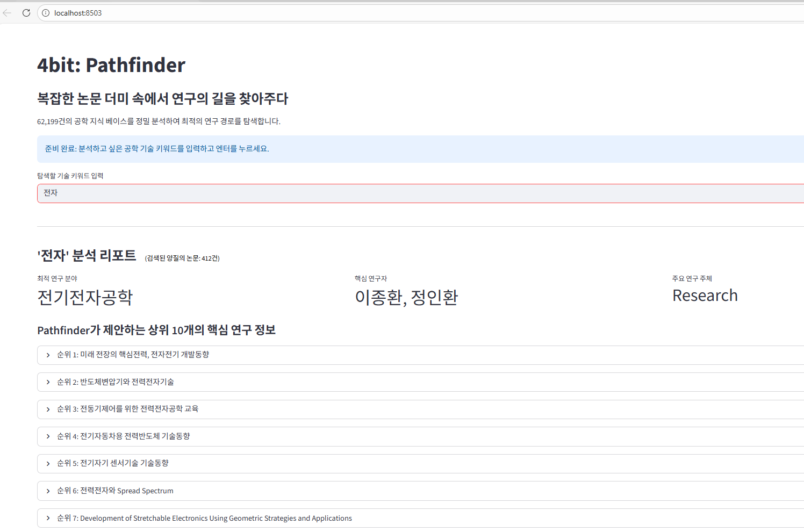Click the 준비 완료 info message
Viewport: 804px width, 532px height.
point(421,149)
